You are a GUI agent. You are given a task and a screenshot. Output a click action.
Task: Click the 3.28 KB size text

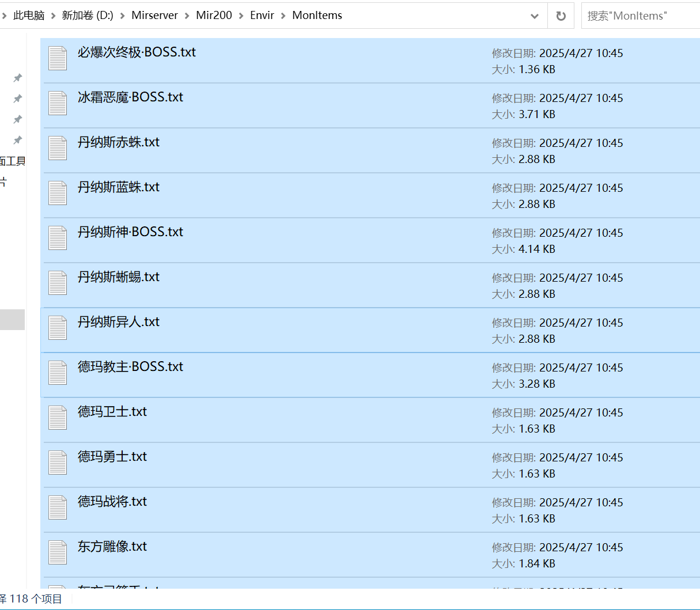[537, 384]
